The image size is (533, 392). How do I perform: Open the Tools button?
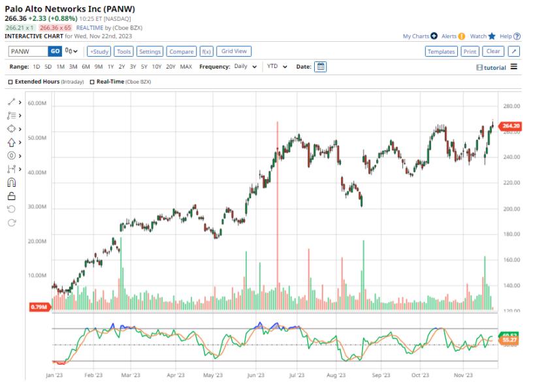pos(123,52)
